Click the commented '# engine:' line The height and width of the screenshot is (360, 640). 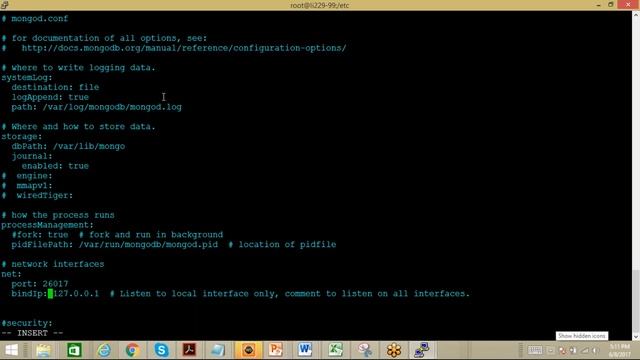tap(27, 176)
